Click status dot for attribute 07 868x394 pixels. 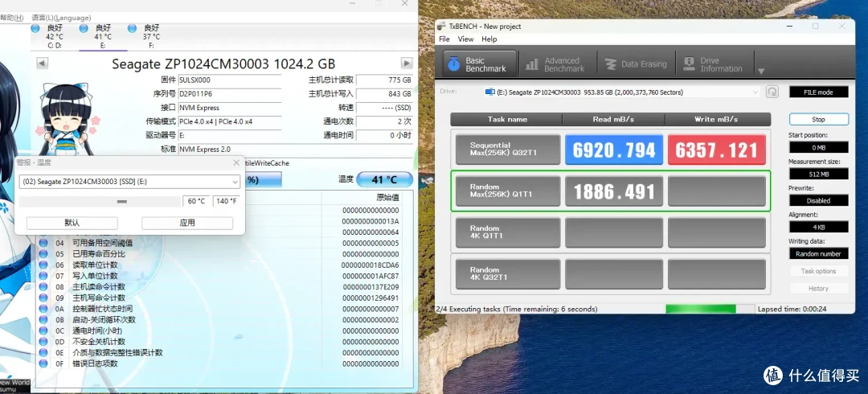tap(43, 276)
